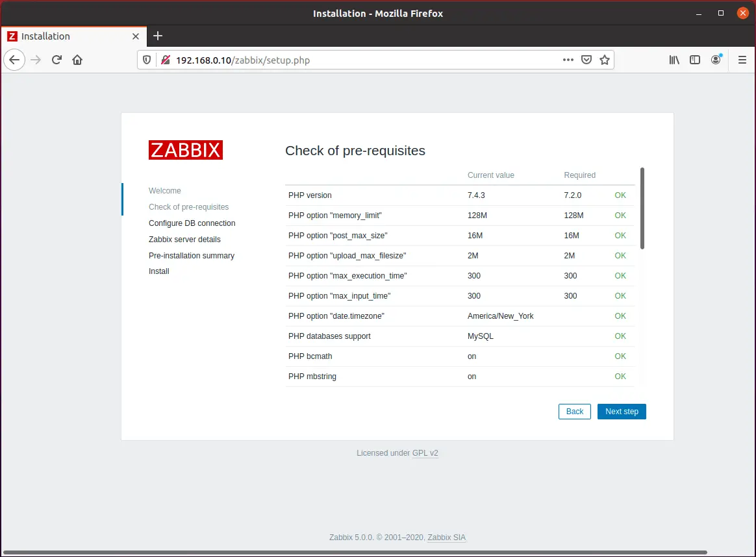Select Zabbix server details step
This screenshot has width=756, height=557.
coord(184,240)
